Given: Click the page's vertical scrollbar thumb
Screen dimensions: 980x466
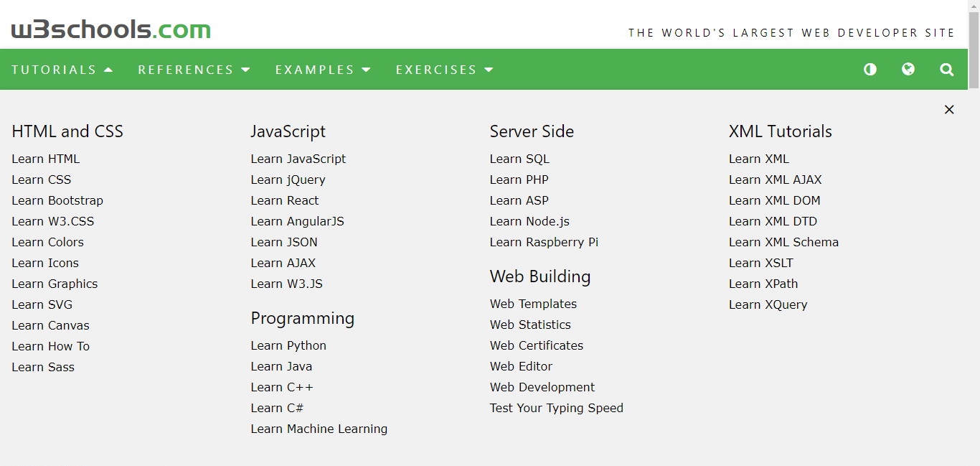Looking at the screenshot, I should coord(974,49).
